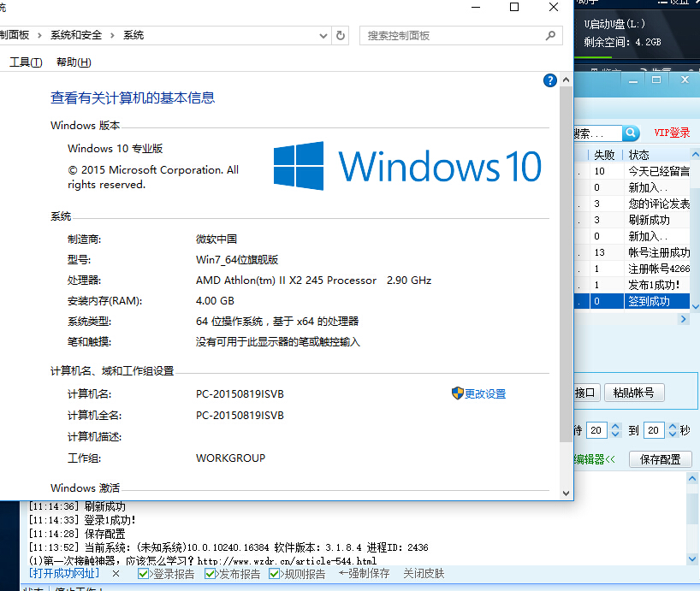Click the 保存配置 button

coord(659,459)
